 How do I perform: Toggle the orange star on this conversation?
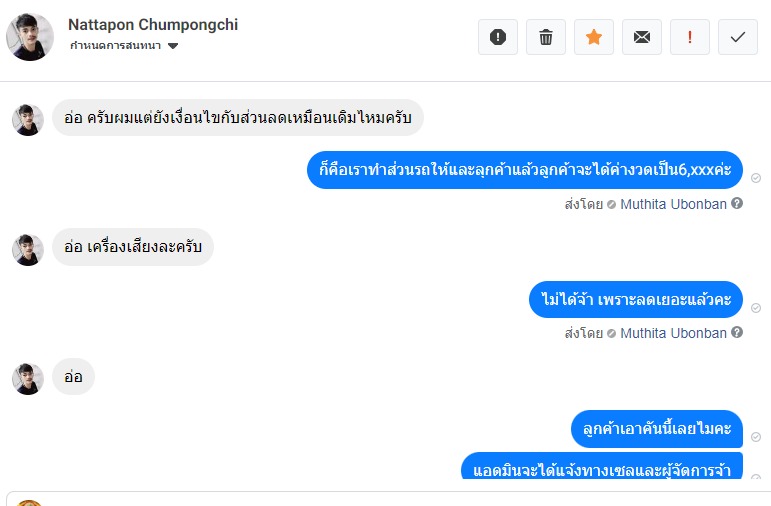[593, 37]
